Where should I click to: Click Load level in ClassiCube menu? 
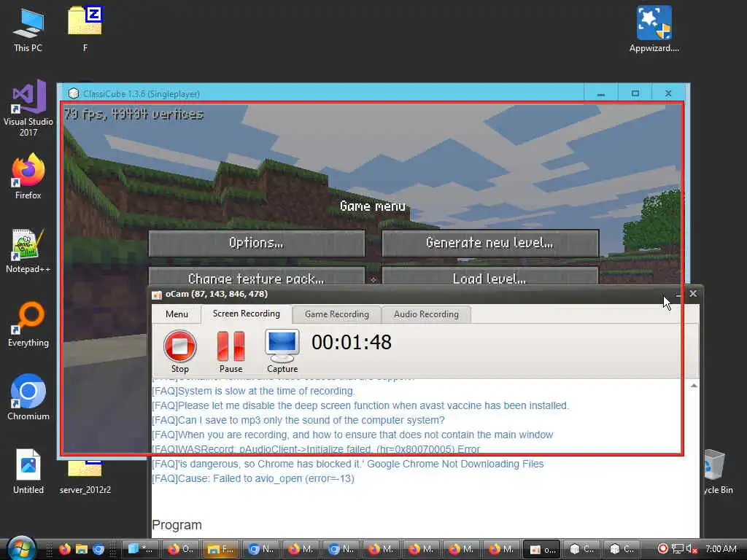(490, 276)
